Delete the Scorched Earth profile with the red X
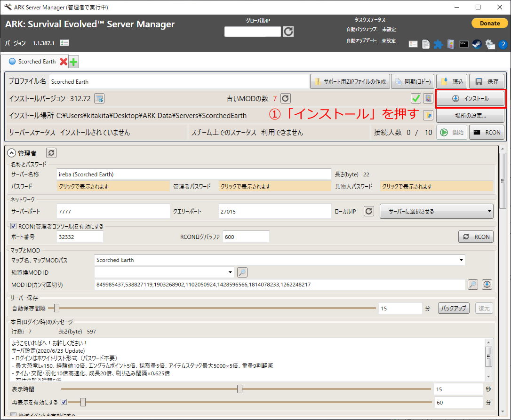The image size is (511, 420). coord(64,62)
